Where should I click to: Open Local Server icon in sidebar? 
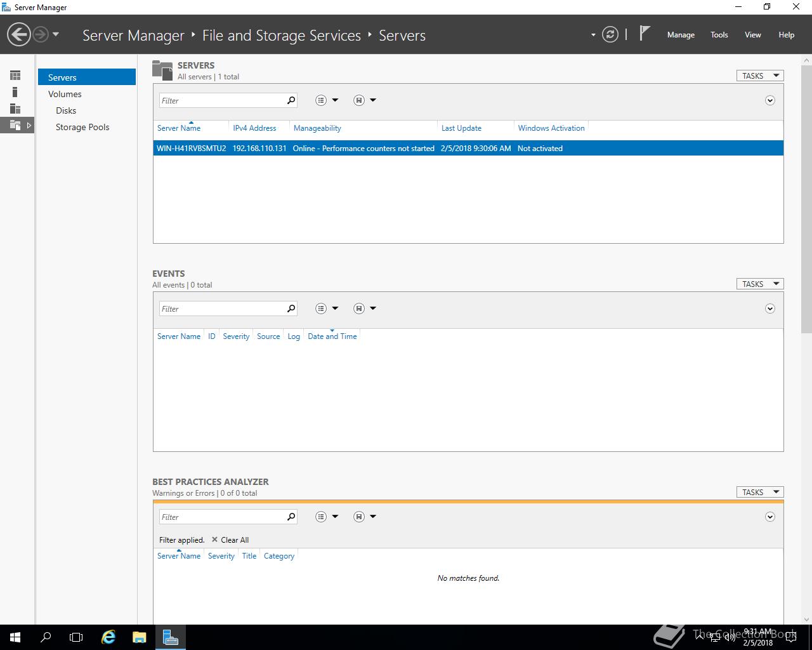pos(15,92)
